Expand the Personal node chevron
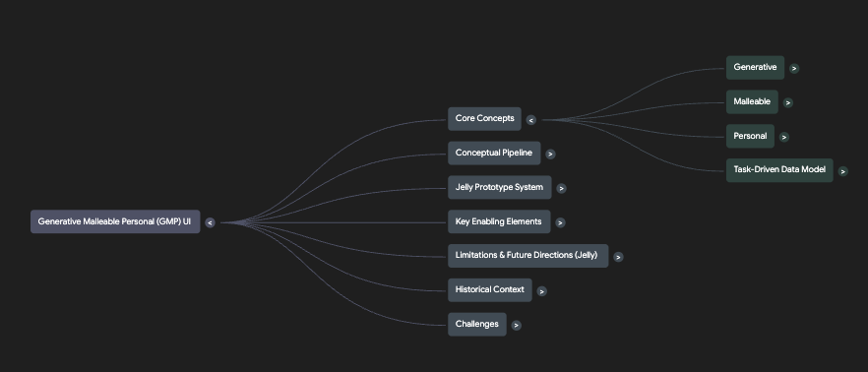868x372 pixels. [783, 138]
